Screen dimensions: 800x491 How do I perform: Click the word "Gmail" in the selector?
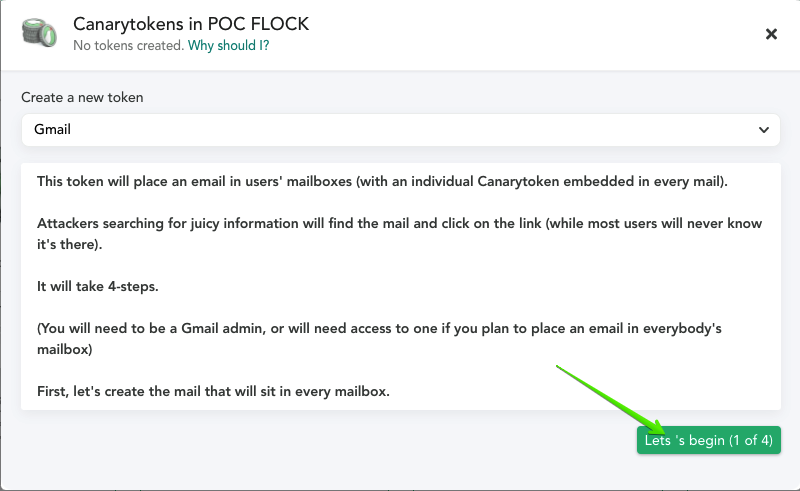point(53,130)
